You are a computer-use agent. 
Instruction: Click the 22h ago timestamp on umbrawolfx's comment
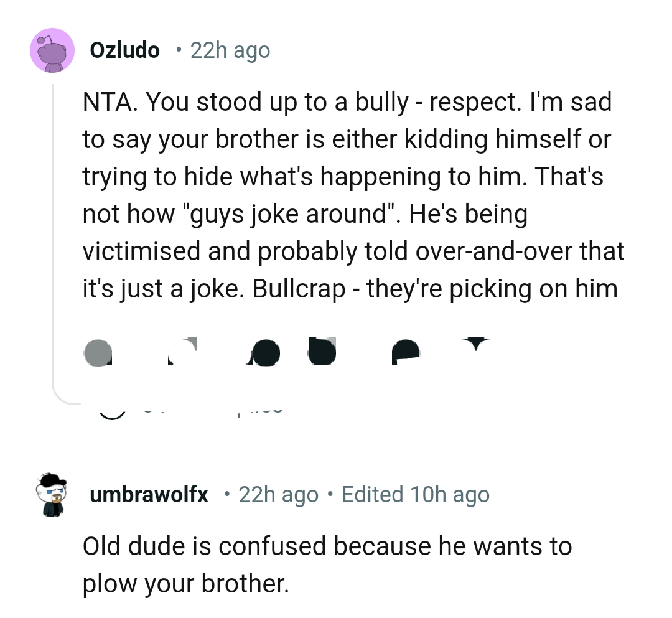278,494
